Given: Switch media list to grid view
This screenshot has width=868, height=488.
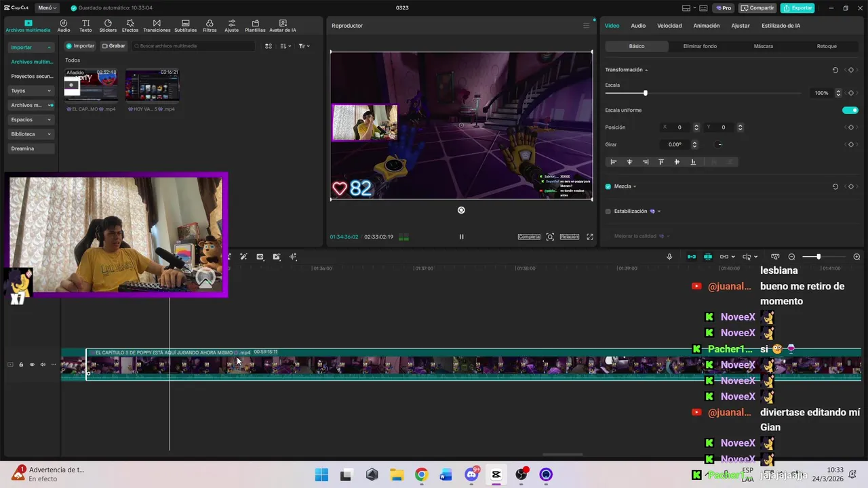Looking at the screenshot, I should pos(269,46).
